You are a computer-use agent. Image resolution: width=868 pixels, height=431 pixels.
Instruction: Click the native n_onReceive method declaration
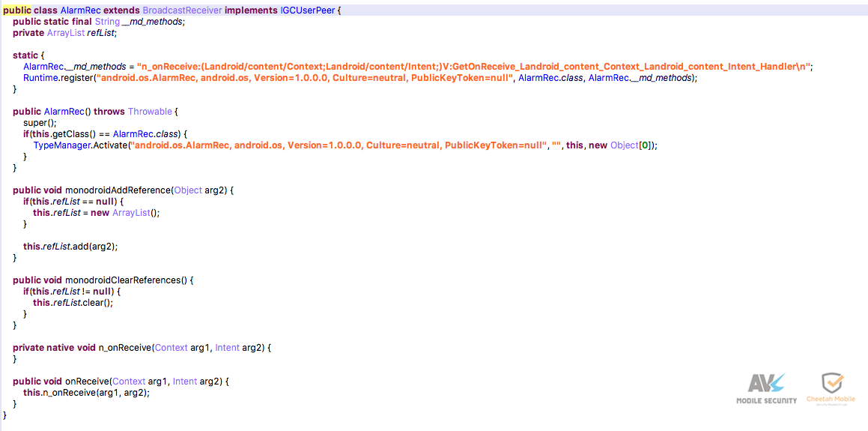(x=142, y=348)
